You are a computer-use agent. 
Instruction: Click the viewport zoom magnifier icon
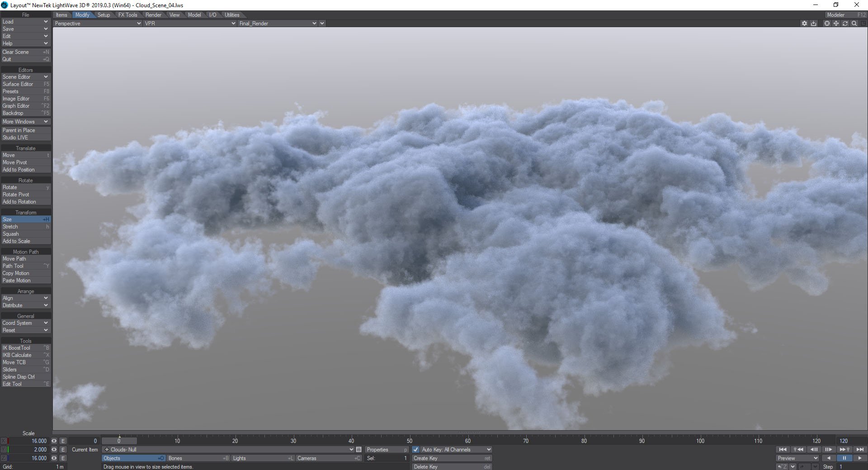click(854, 24)
